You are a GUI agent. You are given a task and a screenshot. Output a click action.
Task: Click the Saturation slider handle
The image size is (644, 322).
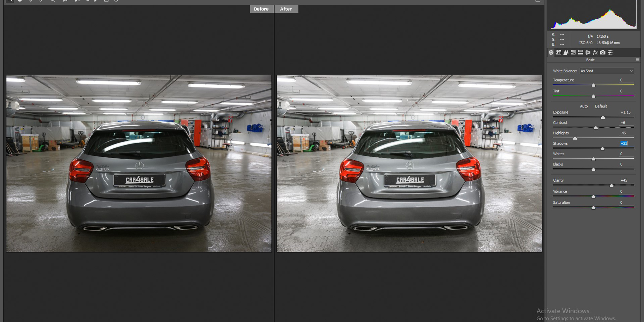[593, 208]
